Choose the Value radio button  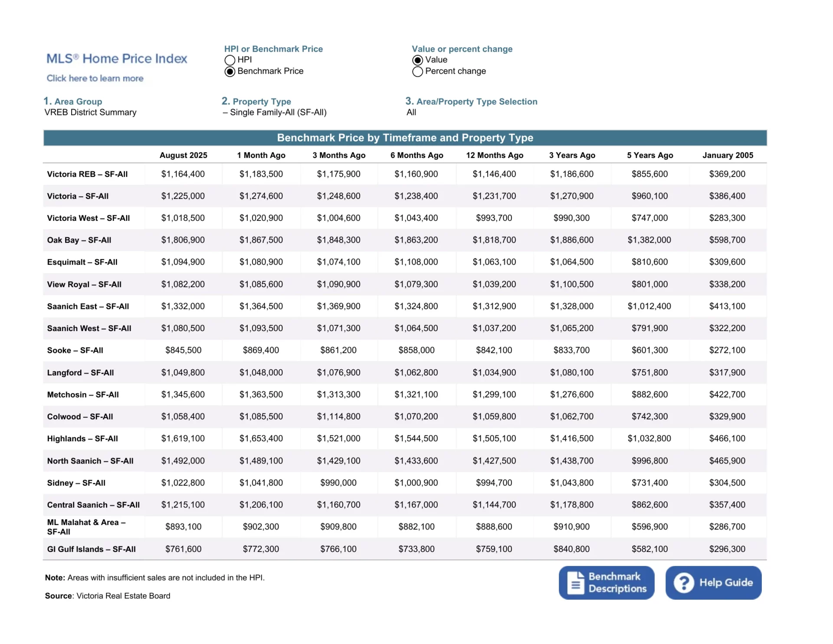(x=417, y=60)
